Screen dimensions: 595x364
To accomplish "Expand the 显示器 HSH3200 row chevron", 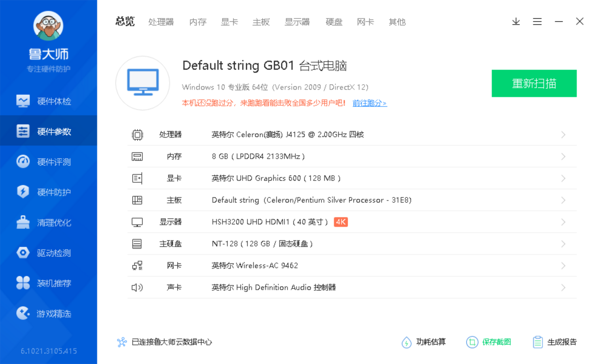I will click(x=563, y=222).
